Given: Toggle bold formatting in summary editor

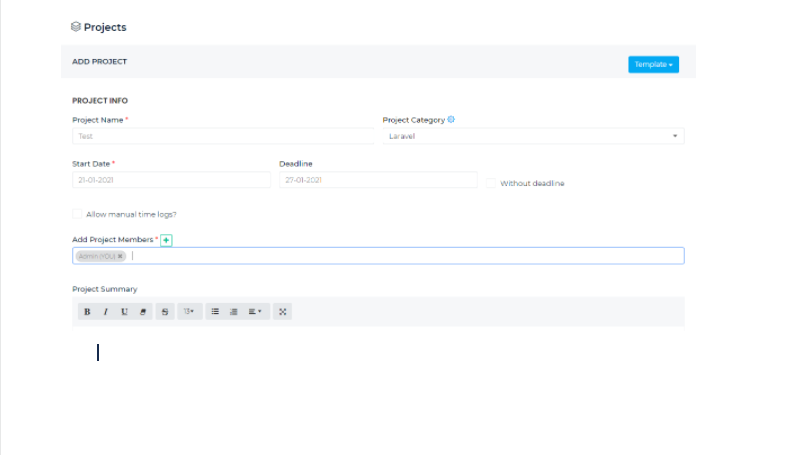Looking at the screenshot, I should 87,312.
